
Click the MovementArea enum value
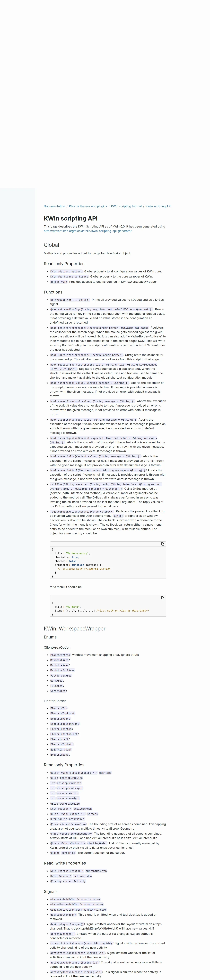pos(60,660)
